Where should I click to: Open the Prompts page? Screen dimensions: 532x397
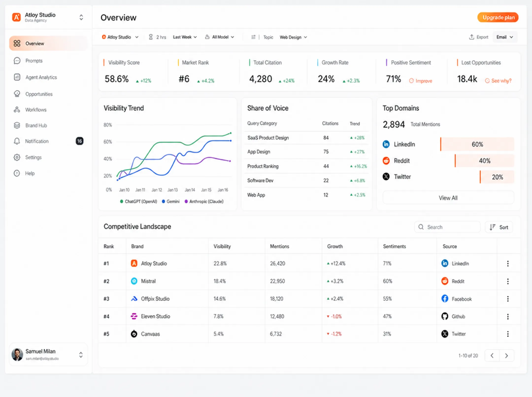[x=34, y=61]
